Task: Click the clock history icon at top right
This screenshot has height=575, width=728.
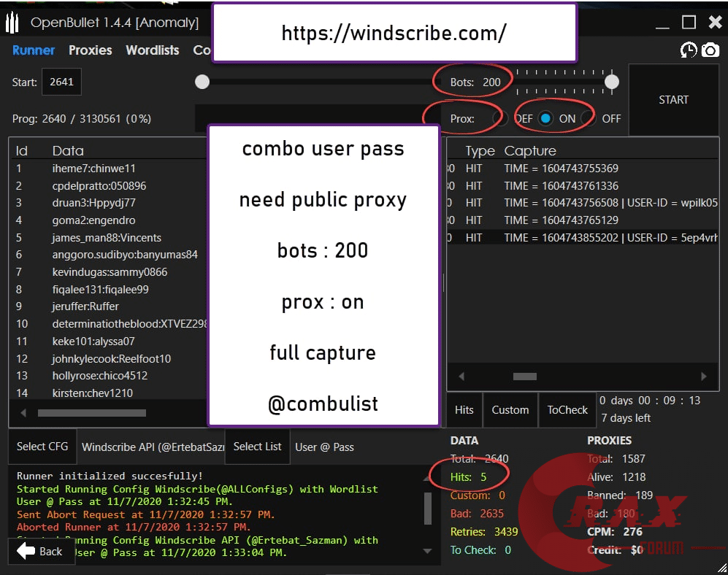Action: coord(688,50)
